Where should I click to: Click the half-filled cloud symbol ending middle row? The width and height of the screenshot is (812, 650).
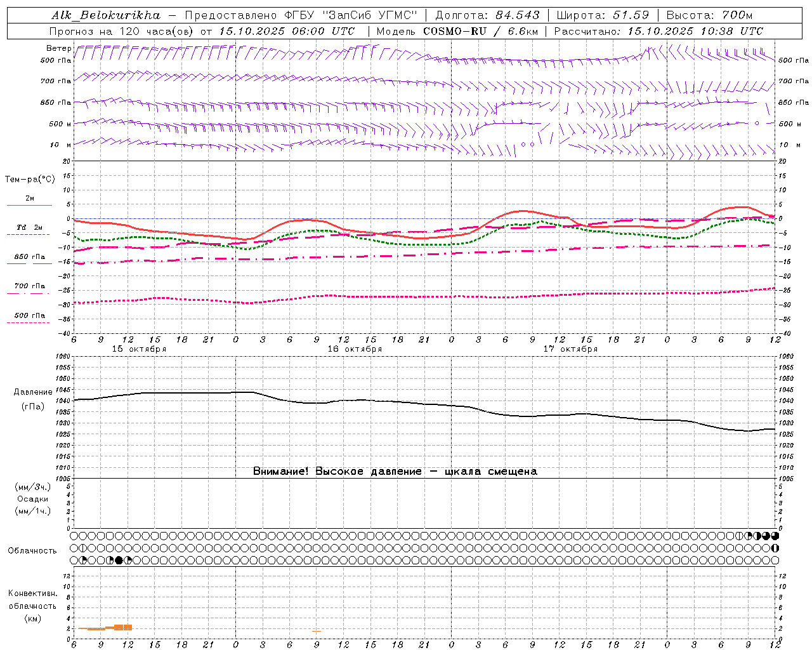pos(775,548)
